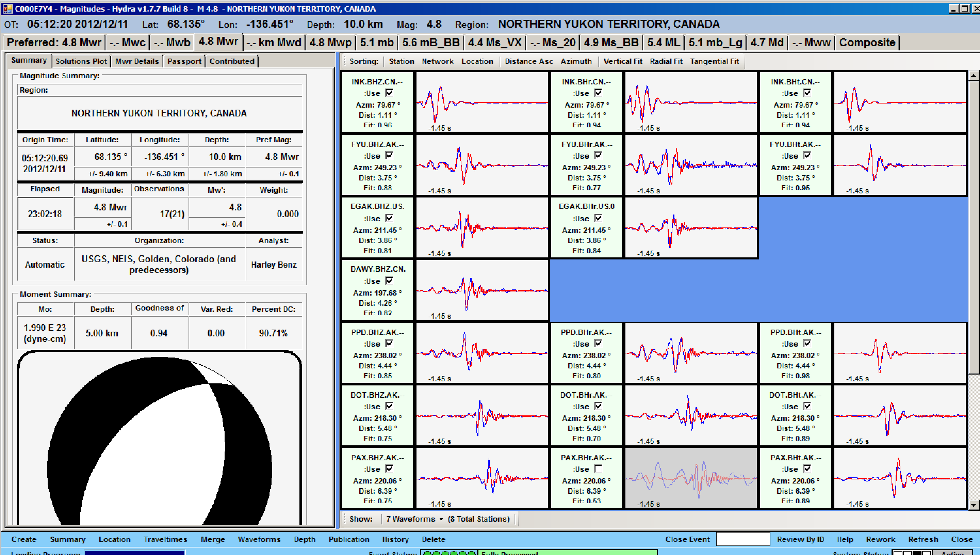Click Delete in the bottom menu
The image size is (980, 555).
coord(434,539)
